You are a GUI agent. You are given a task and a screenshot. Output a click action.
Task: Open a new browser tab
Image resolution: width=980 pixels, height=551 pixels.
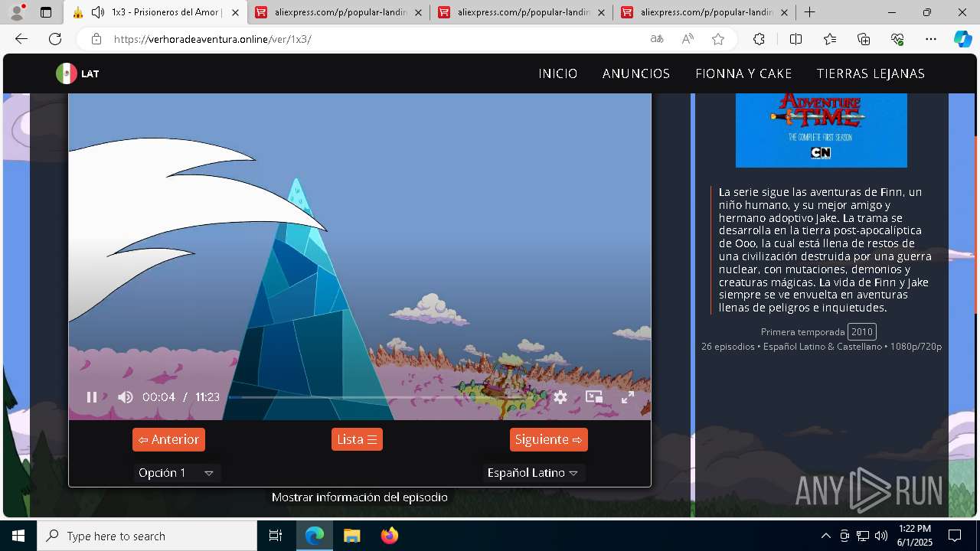click(809, 12)
